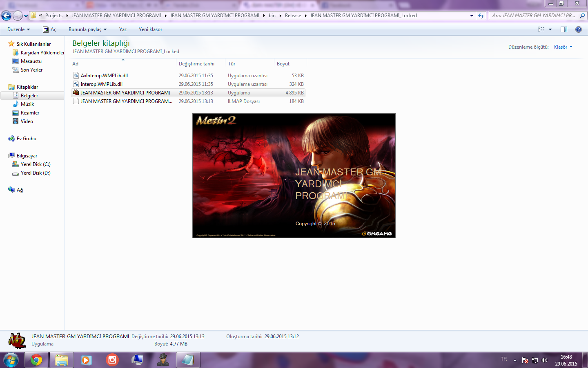This screenshot has height=368, width=588.
Task: Click the Windows Start button
Action: tap(11, 360)
